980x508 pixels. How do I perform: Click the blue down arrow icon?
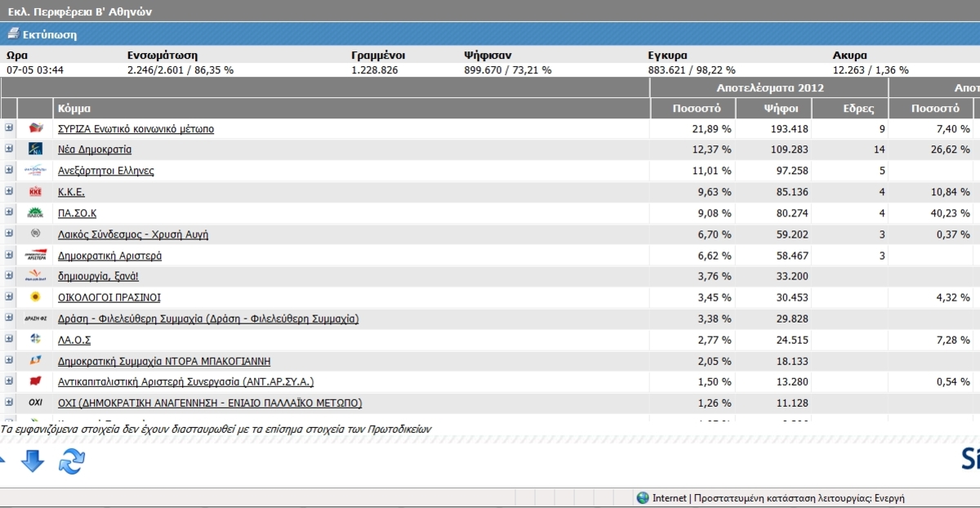pyautogui.click(x=33, y=461)
